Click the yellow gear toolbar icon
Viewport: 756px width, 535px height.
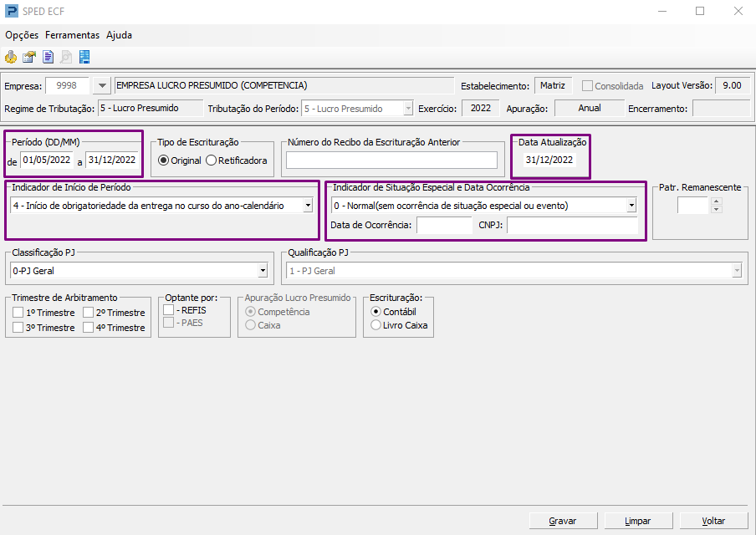pyautogui.click(x=11, y=58)
